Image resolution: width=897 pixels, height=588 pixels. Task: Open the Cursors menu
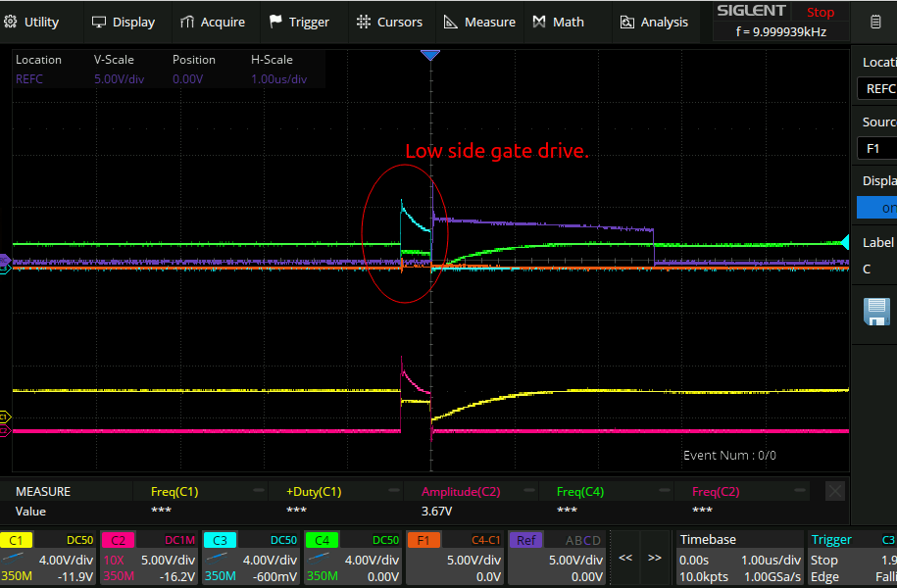[x=389, y=22]
